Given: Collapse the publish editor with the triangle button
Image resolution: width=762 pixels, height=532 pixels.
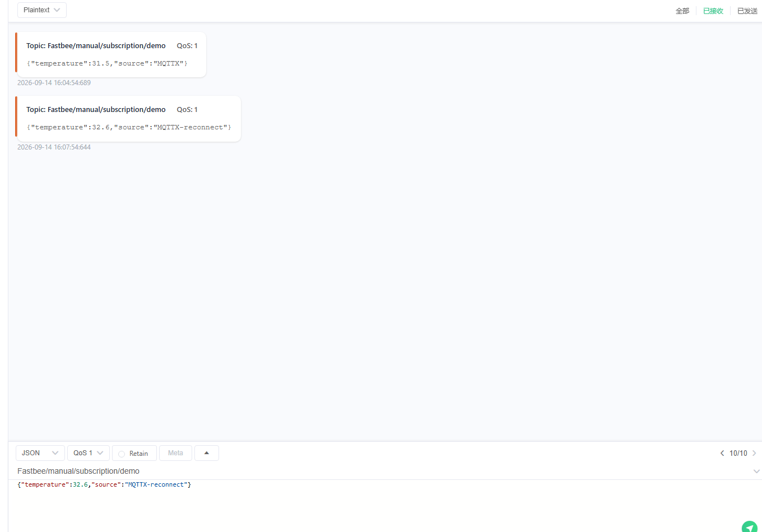Looking at the screenshot, I should pyautogui.click(x=207, y=453).
